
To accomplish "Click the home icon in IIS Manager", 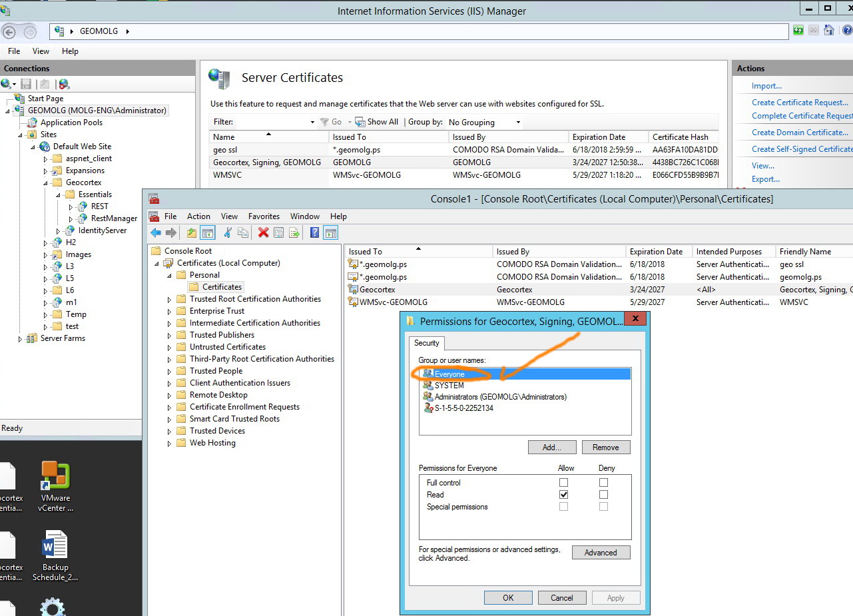I will (x=829, y=31).
